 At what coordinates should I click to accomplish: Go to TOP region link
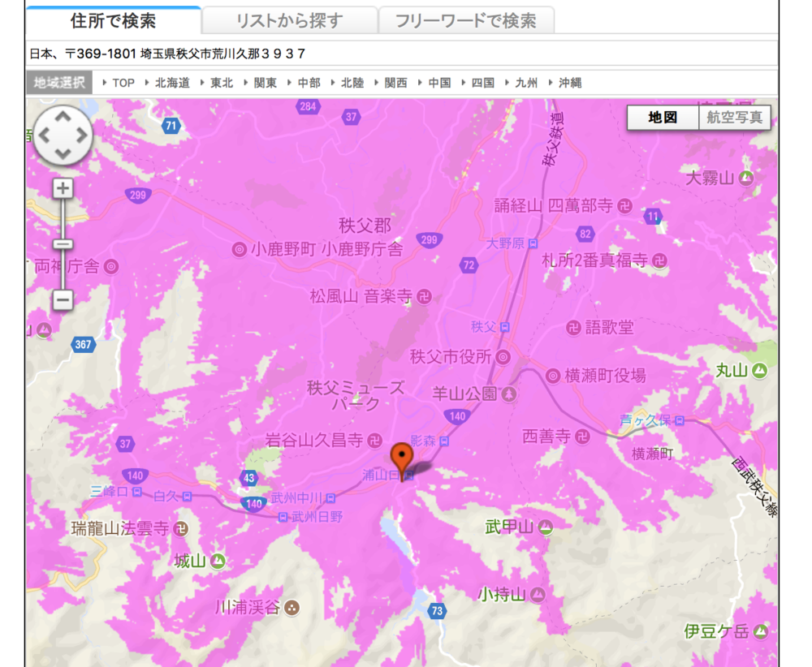(x=123, y=83)
